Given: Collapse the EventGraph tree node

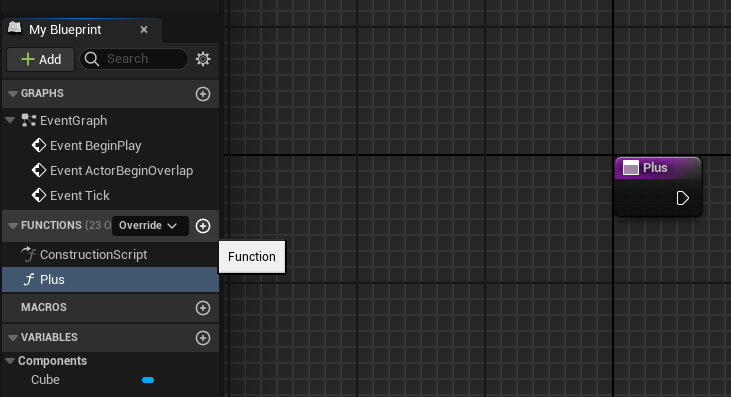Looking at the screenshot, I should pyautogui.click(x=10, y=120).
